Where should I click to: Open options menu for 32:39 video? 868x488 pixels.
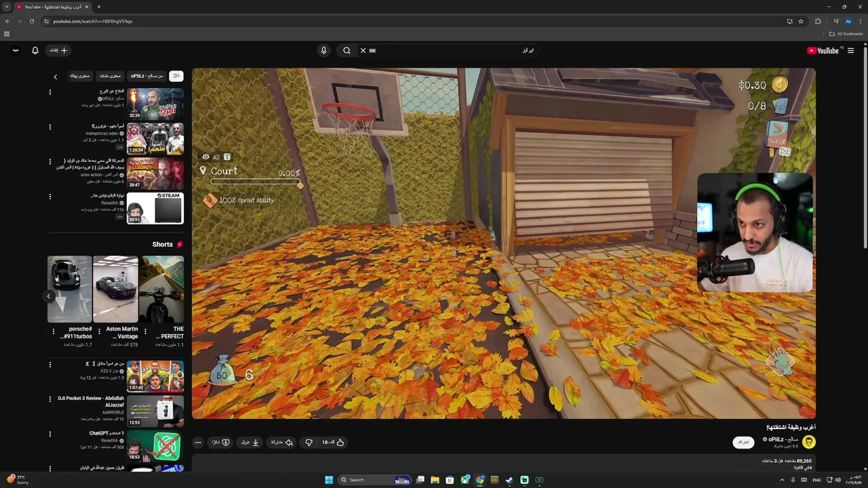coord(50,92)
